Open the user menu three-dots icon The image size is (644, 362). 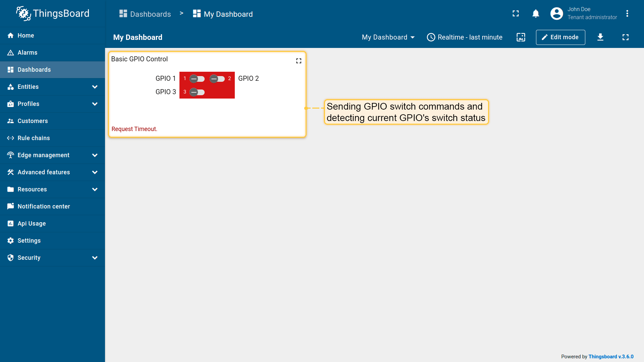click(x=627, y=13)
